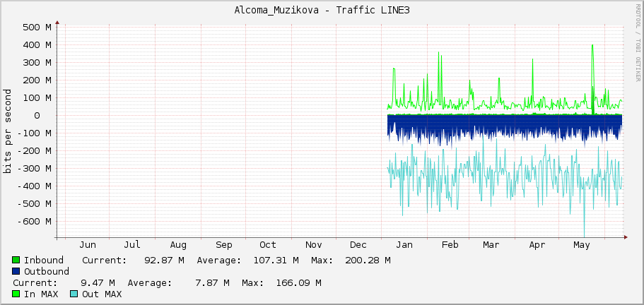Click the Inbound green legend swatch
The height and width of the screenshot is (305, 644).
point(16,260)
